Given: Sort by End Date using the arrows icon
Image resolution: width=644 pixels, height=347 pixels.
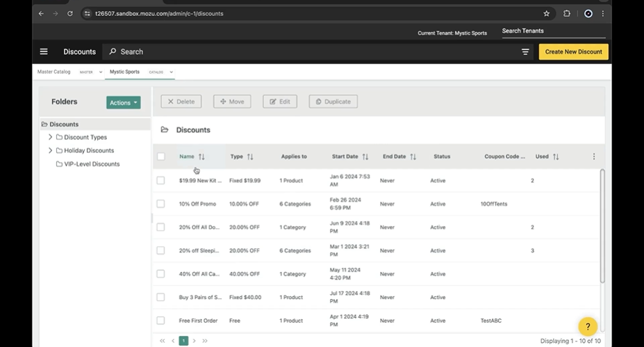Looking at the screenshot, I should [x=413, y=156].
